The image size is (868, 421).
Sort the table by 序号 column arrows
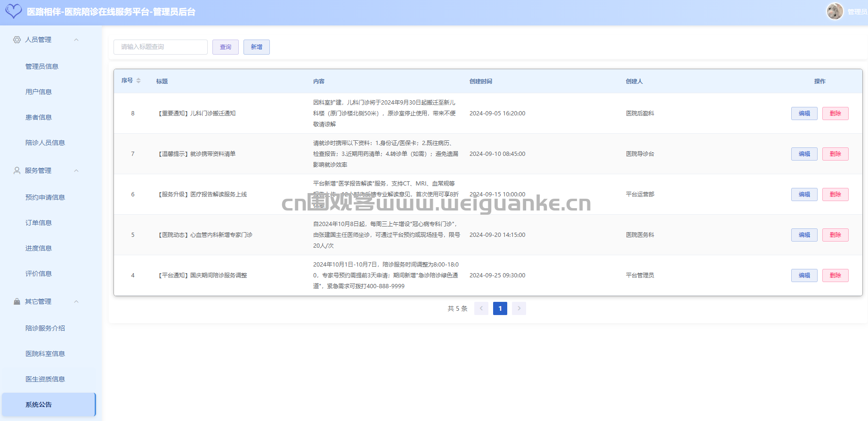[x=138, y=81]
